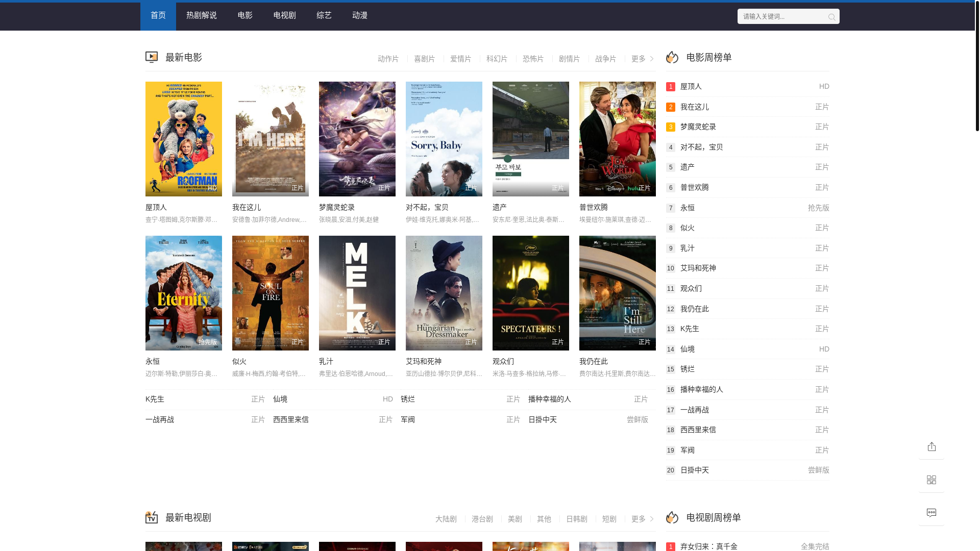980x551 pixels.
Task: Open the Soul on Fire poster
Action: pyautogui.click(x=271, y=293)
